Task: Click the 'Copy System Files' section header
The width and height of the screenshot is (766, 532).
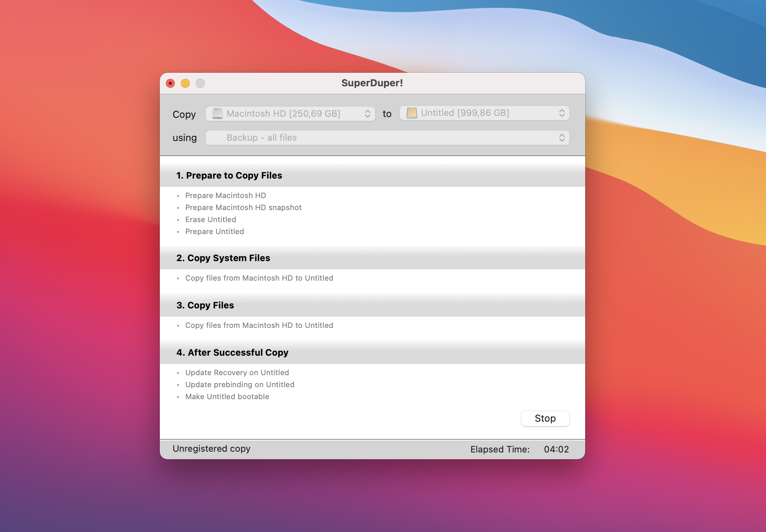Action: coord(372,258)
